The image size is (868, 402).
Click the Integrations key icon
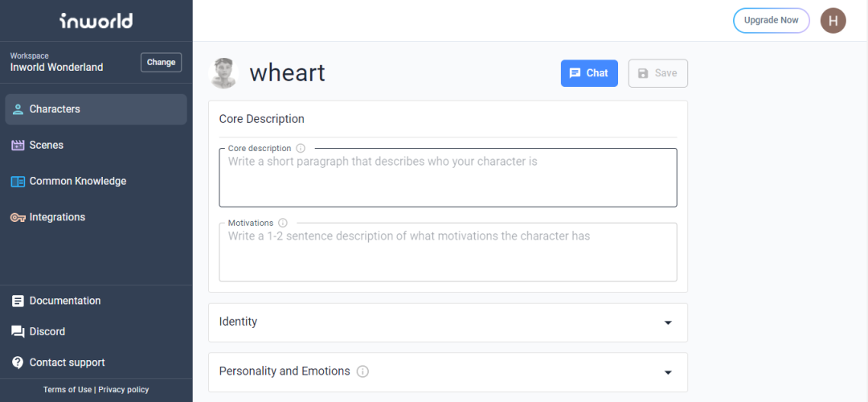18,218
